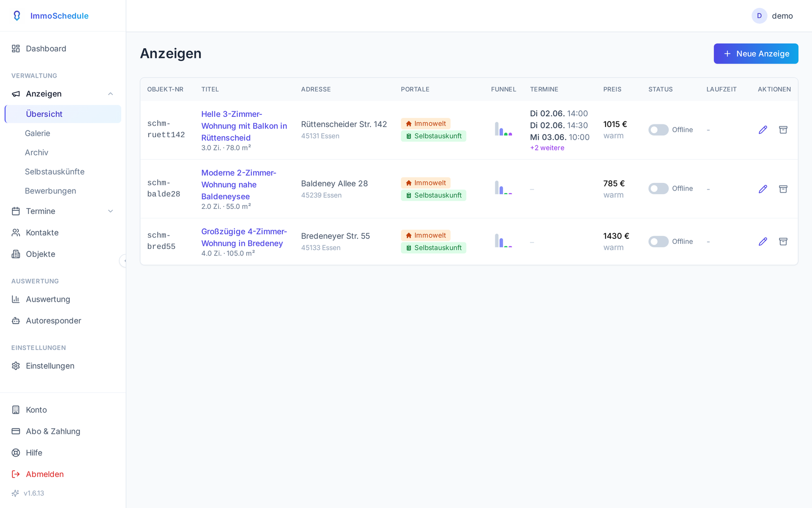
Task: Go to Selbstauskünfte in sidebar
Action: tap(55, 172)
